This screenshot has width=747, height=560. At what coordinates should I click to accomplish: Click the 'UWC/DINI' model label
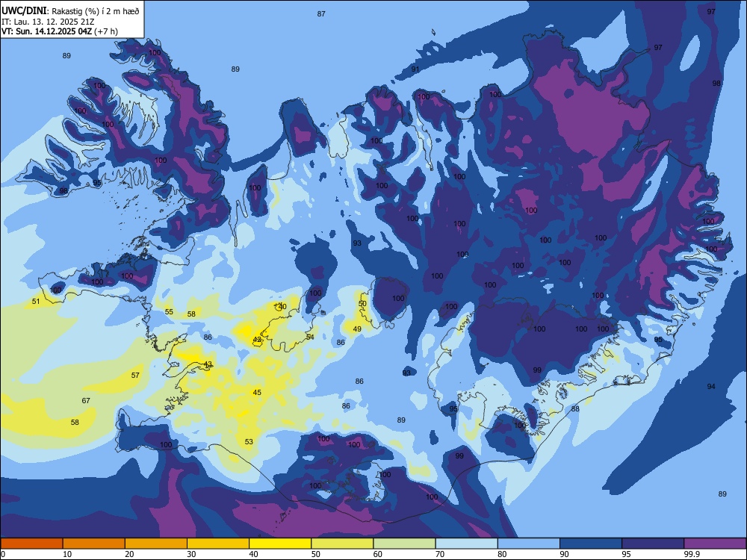(24, 11)
